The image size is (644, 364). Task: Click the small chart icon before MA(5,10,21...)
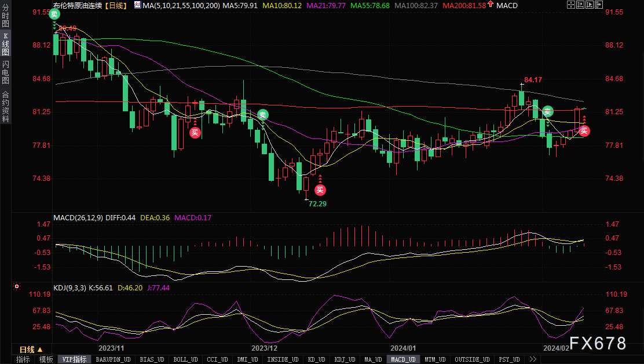(138, 5)
